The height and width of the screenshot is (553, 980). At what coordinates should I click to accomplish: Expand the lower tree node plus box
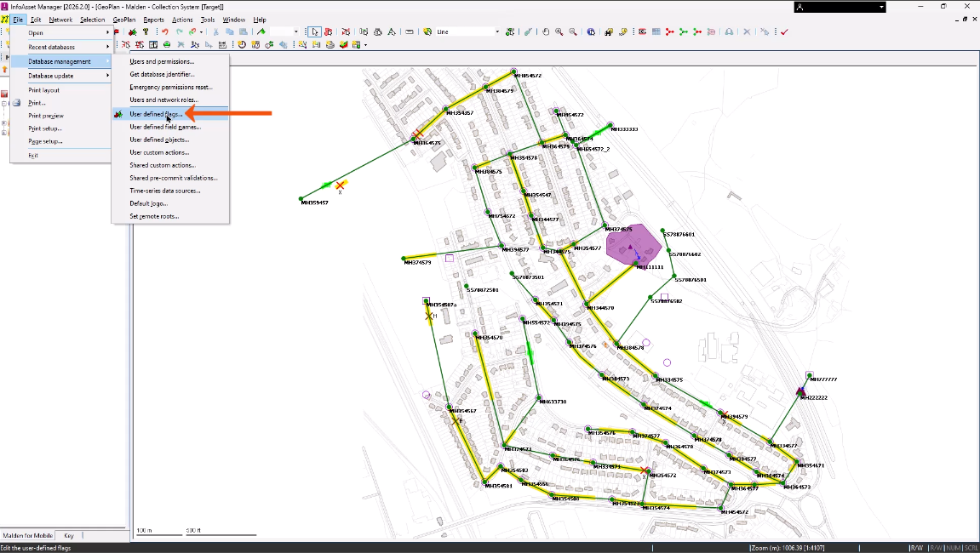pos(4,133)
